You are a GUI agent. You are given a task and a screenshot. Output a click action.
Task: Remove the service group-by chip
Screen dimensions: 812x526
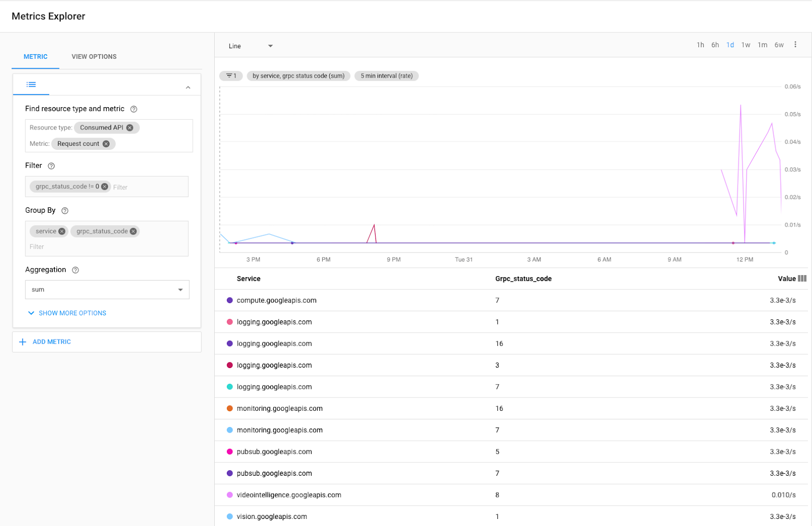(x=62, y=231)
